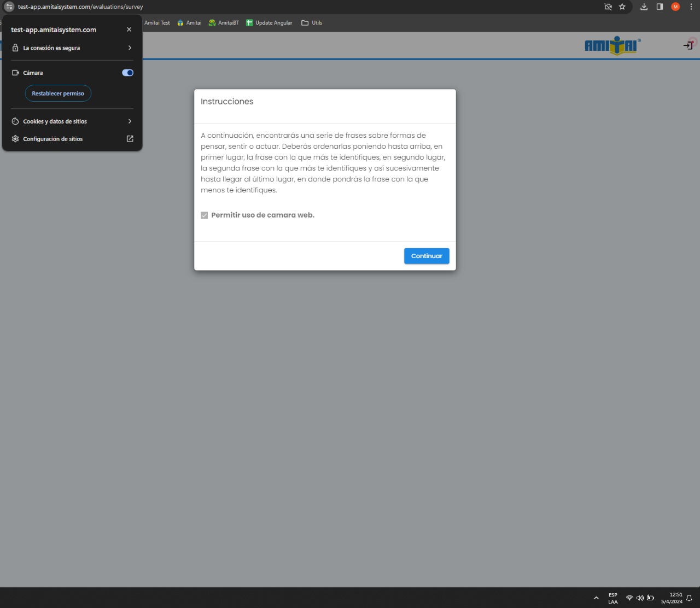
Task: Check the Permitir uso de camara web box
Action: coord(205,215)
